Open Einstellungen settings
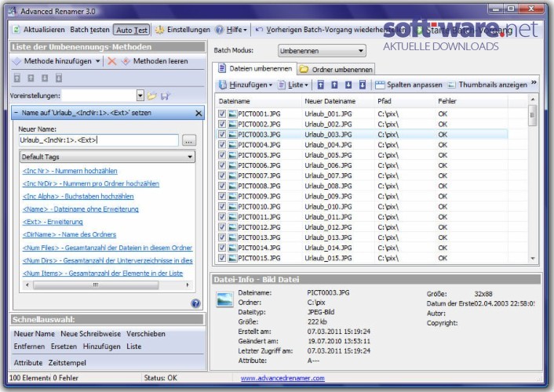This screenshot has height=392, width=554. coord(183,30)
